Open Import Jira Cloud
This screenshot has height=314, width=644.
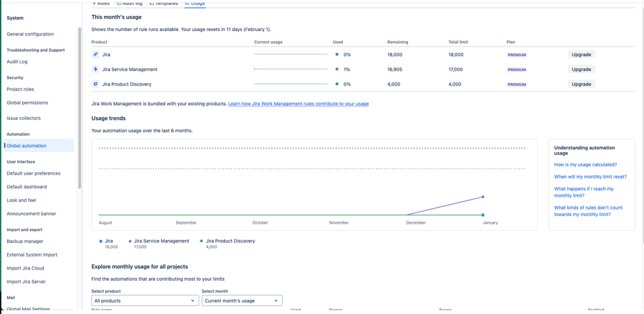[26, 268]
